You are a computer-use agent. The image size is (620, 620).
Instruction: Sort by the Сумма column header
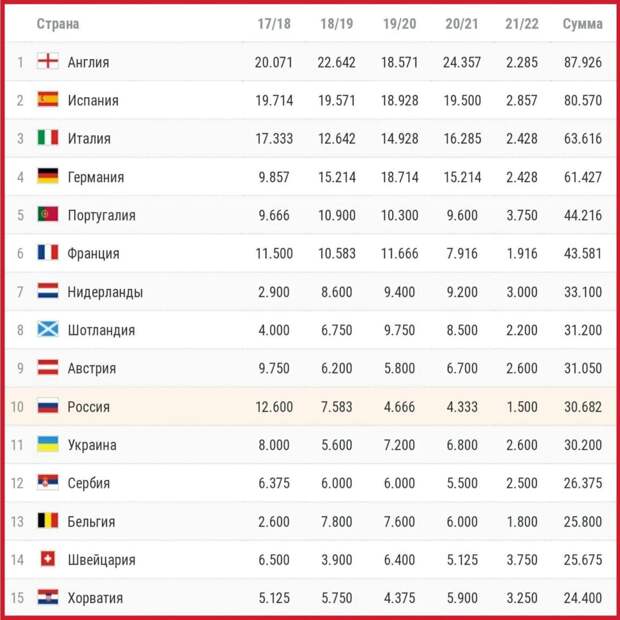click(x=582, y=24)
